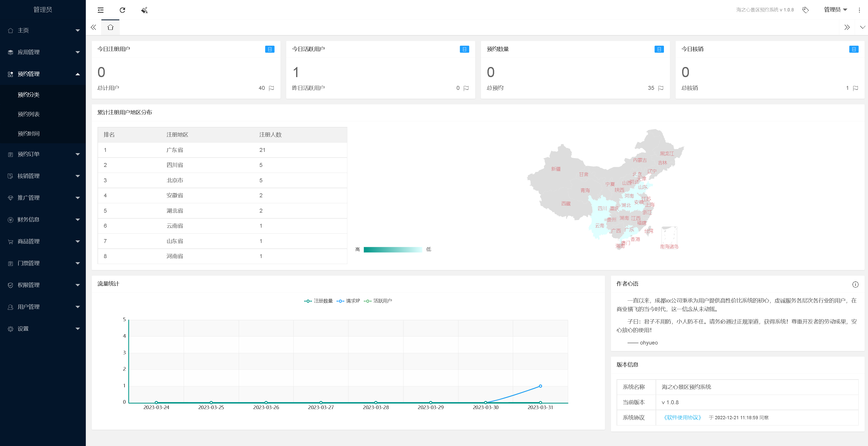Screen dimensions: 868x446
Task: Select 预约列表 submenu item
Action: click(29, 114)
